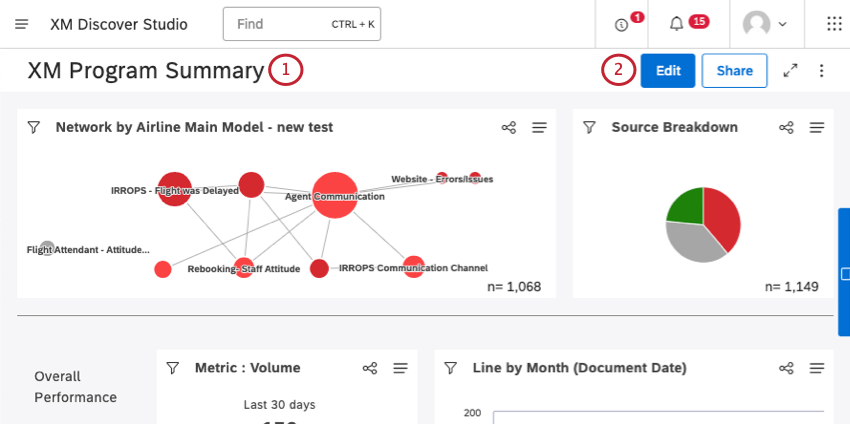Toggle filter on Network by Airline widget
The height and width of the screenshot is (424, 850).
pyautogui.click(x=33, y=127)
